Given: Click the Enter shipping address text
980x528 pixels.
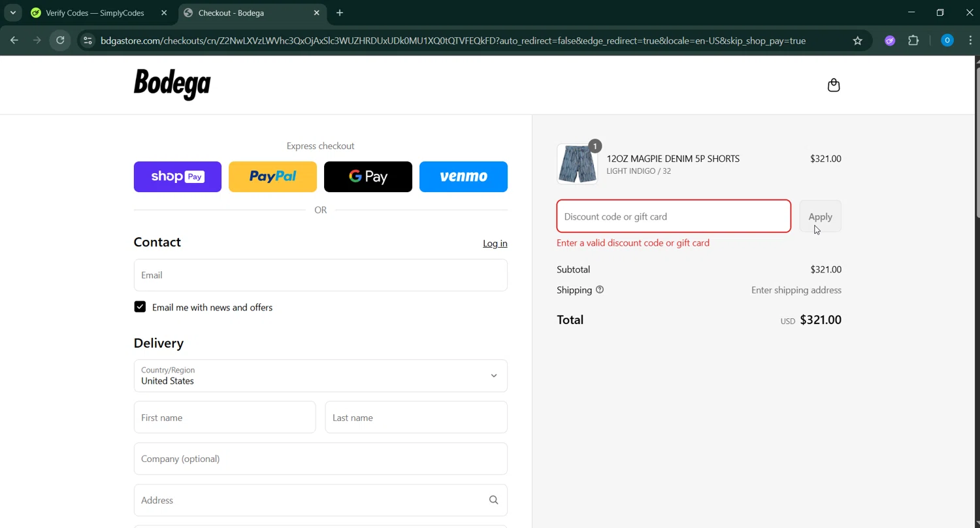Looking at the screenshot, I should pos(796,290).
